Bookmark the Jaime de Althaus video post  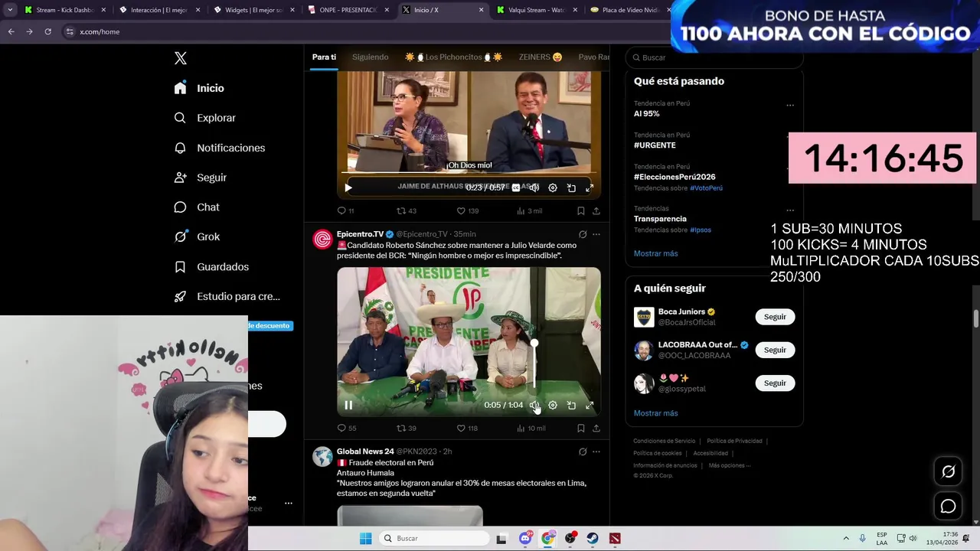tap(581, 210)
